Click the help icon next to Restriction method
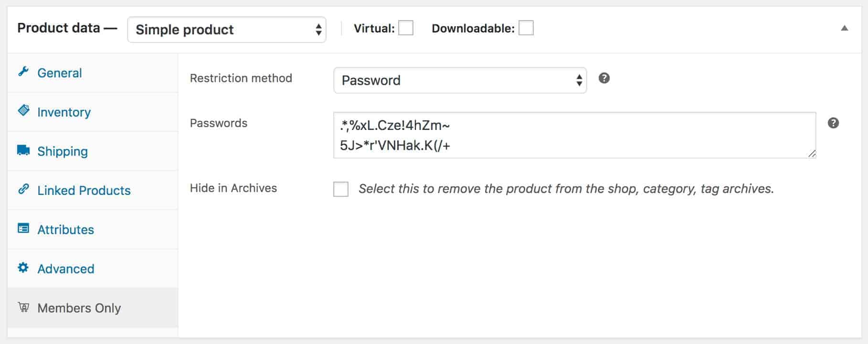 pyautogui.click(x=604, y=78)
